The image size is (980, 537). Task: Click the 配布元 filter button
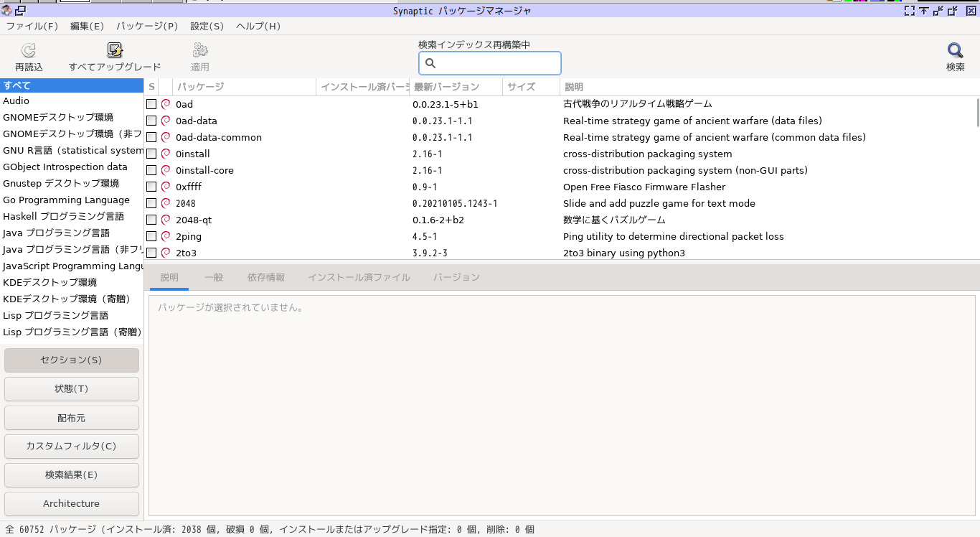tap(72, 418)
